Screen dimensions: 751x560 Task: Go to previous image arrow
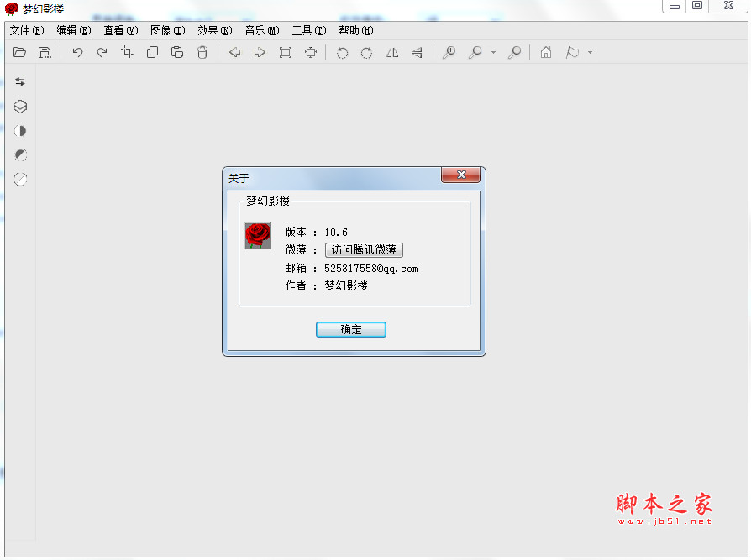[234, 52]
